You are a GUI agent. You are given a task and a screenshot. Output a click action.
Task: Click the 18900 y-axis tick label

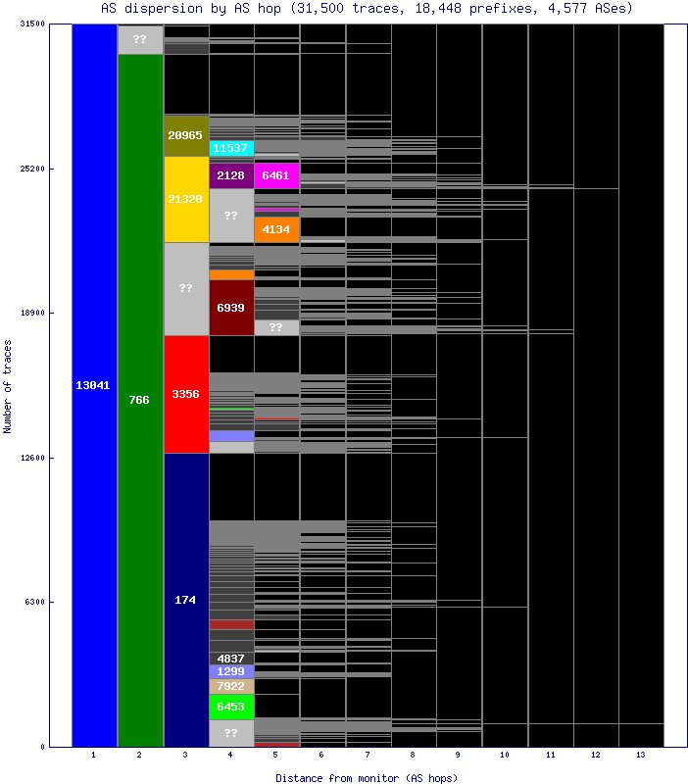click(30, 314)
